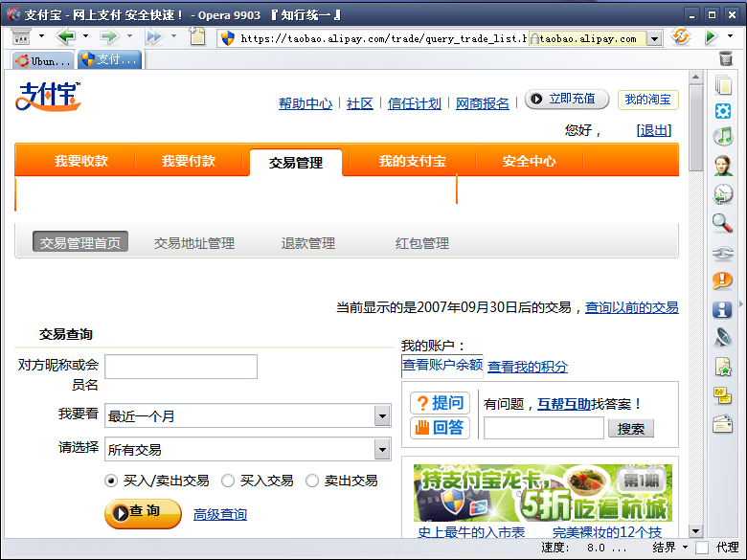
Task: Click the fast forward double-arrow icon
Action: [x=154, y=36]
